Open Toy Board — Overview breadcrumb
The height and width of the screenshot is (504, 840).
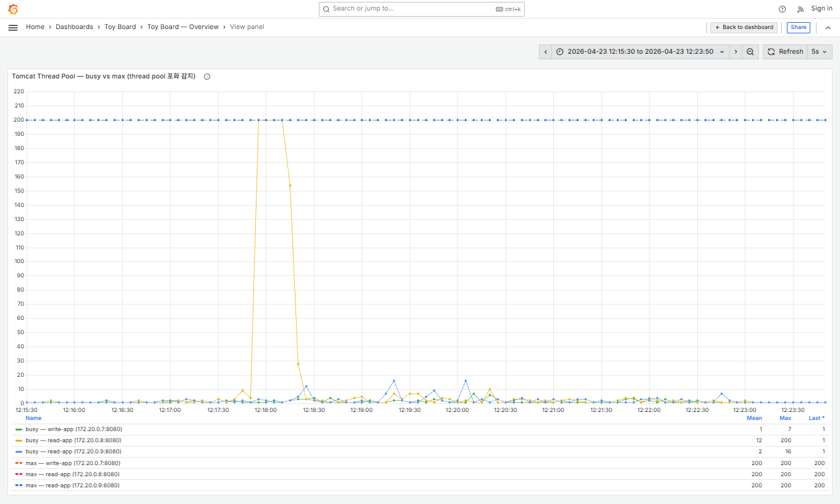coord(183,27)
